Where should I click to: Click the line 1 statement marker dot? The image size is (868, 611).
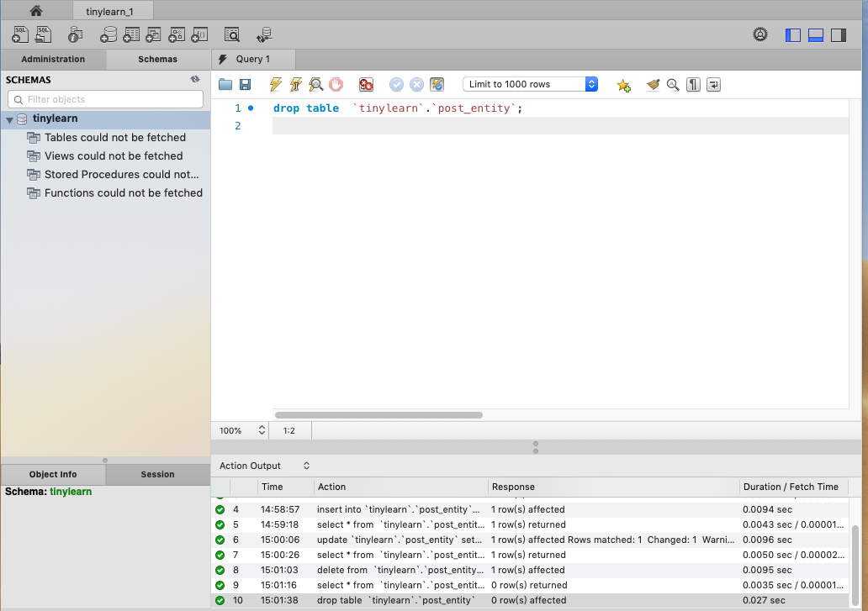[251, 108]
